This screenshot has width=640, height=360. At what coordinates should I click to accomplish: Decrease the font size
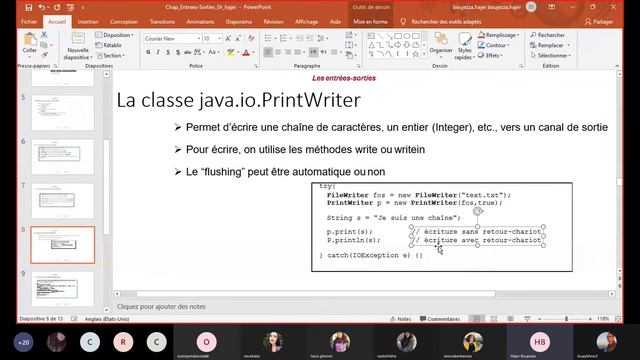coord(238,38)
